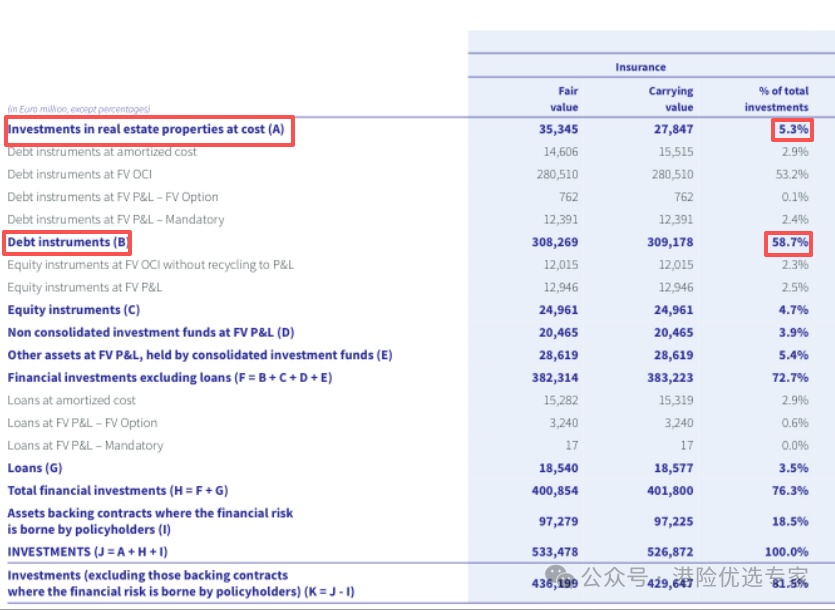Click the 18,577 carrying value figure

click(674, 468)
